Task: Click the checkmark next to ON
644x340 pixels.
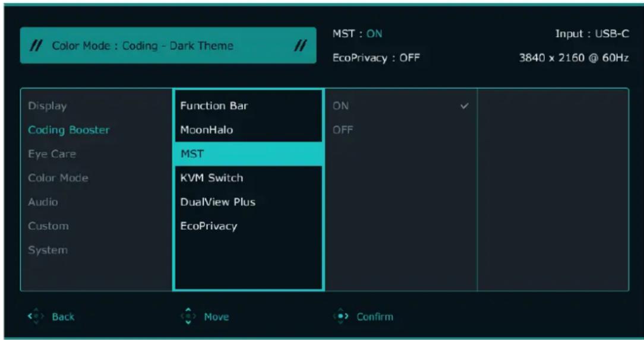Action: point(465,106)
